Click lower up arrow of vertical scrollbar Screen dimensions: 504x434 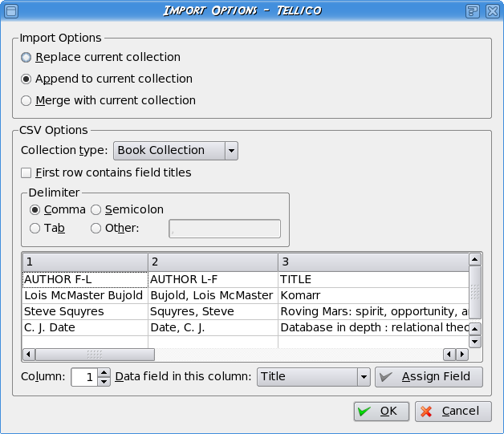coord(475,329)
